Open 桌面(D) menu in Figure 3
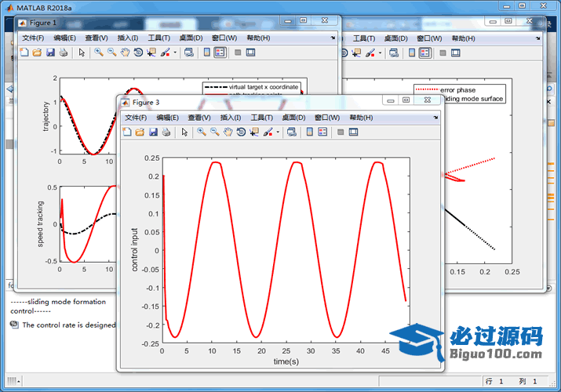This screenshot has height=392, width=561. point(293,118)
